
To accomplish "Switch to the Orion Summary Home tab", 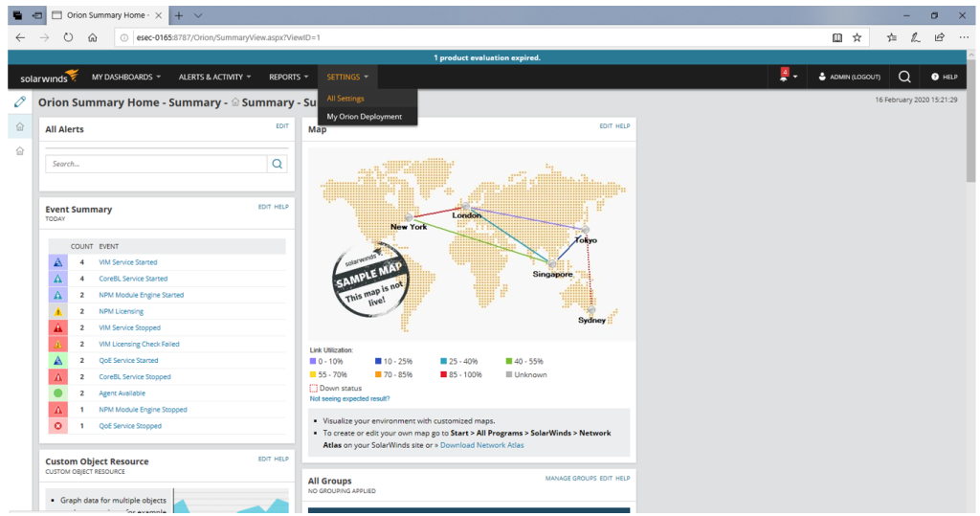I will tap(106, 15).
